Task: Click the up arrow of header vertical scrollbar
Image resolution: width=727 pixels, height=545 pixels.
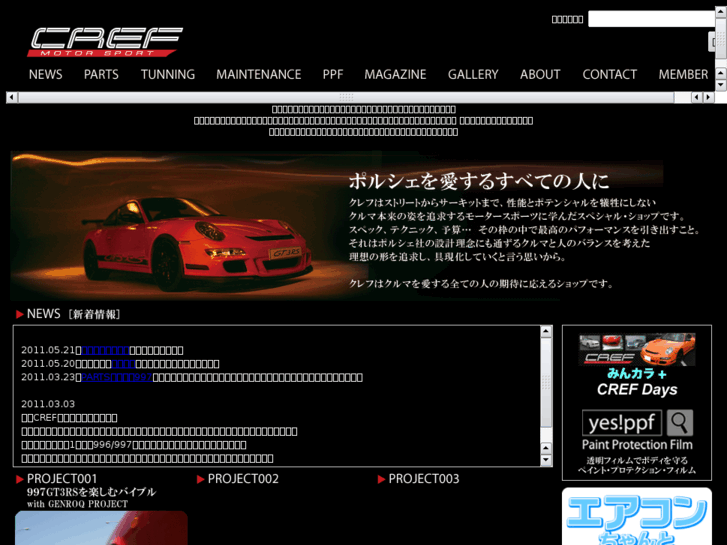Action: (x=721, y=11)
